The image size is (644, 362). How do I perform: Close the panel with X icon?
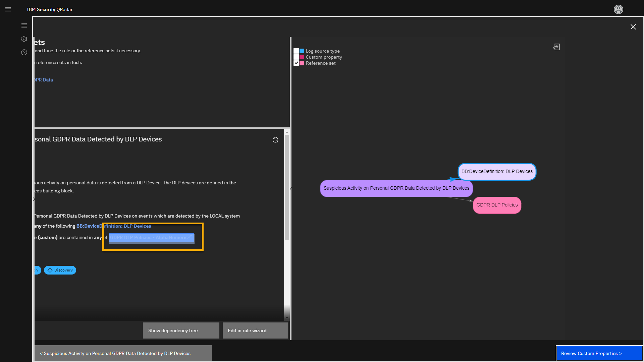pyautogui.click(x=633, y=27)
